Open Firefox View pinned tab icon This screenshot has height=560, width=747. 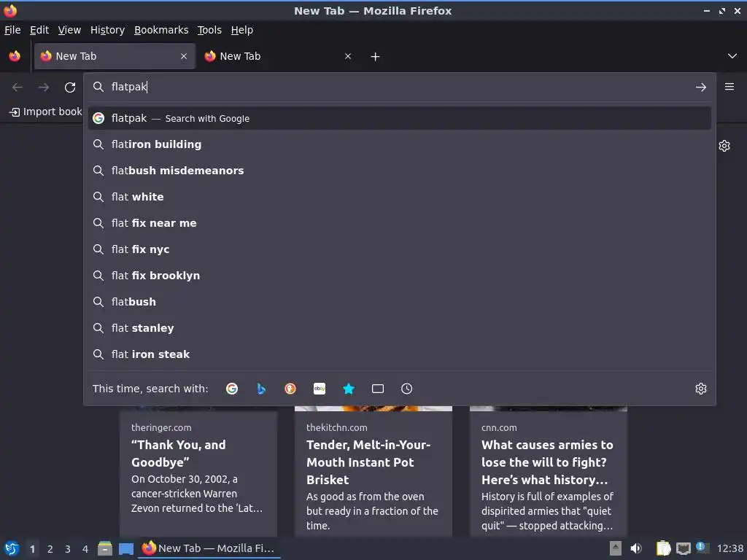[15, 56]
